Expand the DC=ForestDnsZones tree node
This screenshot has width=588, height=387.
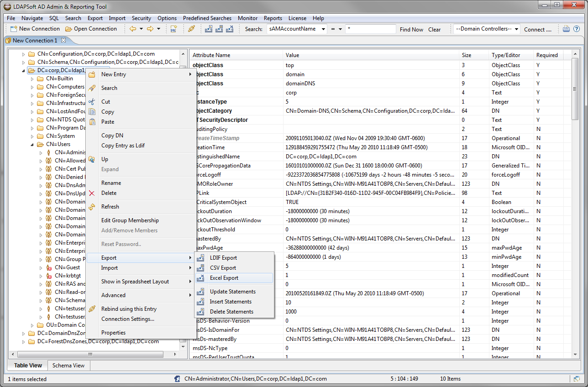(24, 342)
